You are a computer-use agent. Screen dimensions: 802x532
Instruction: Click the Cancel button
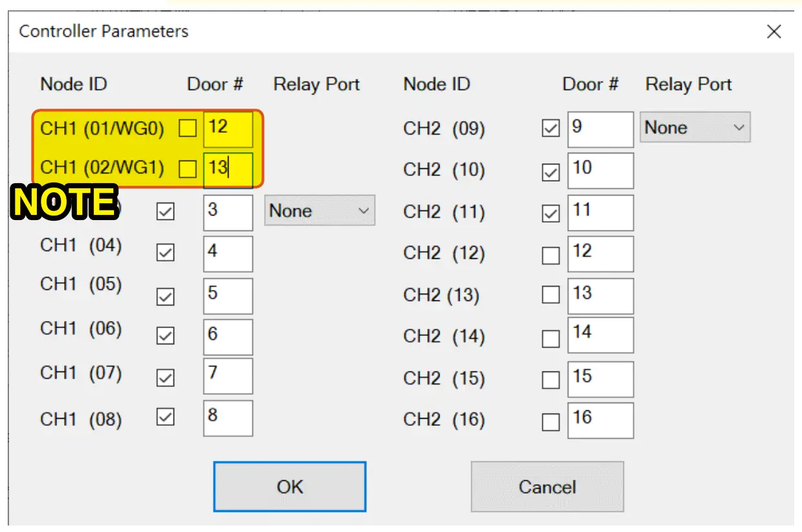[547, 486]
